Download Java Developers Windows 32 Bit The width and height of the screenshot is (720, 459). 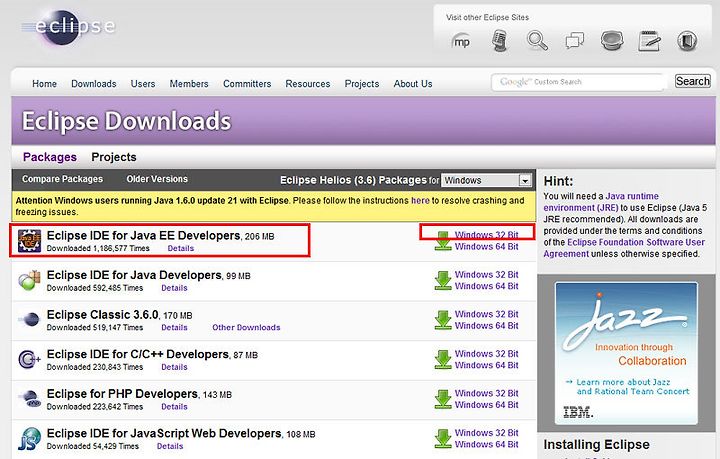[486, 274]
